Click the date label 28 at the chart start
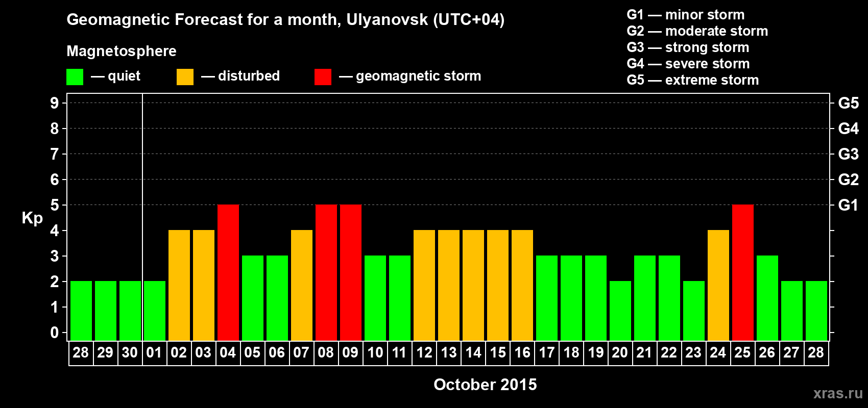Screen dimensions: 868x408 [81, 352]
